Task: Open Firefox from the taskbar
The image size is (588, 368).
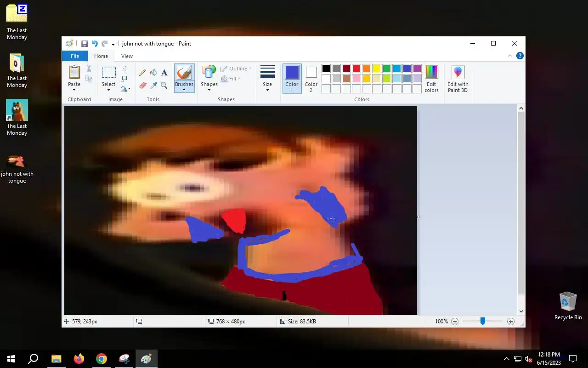Action: pyautogui.click(x=79, y=359)
